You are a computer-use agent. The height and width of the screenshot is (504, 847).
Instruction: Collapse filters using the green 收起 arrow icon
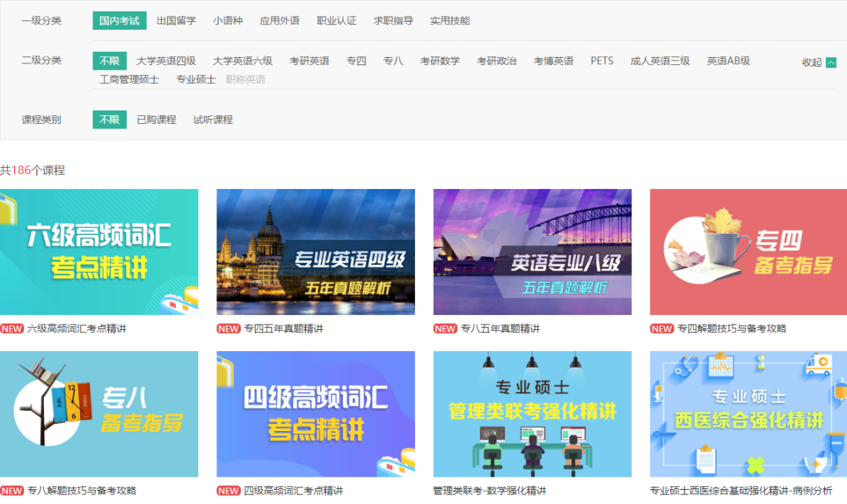coord(831,63)
